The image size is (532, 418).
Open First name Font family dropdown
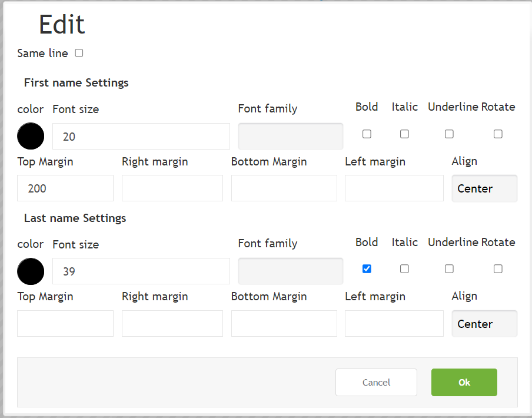tap(291, 137)
